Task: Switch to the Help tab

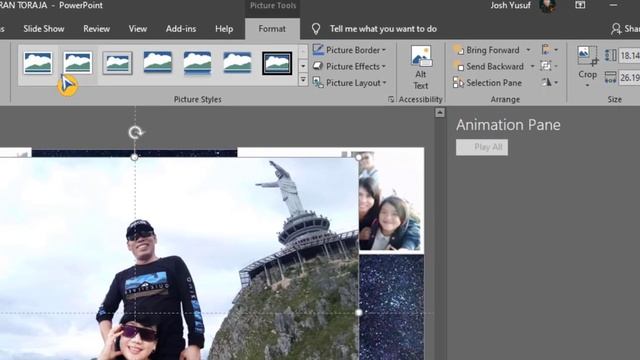Action: (224, 29)
